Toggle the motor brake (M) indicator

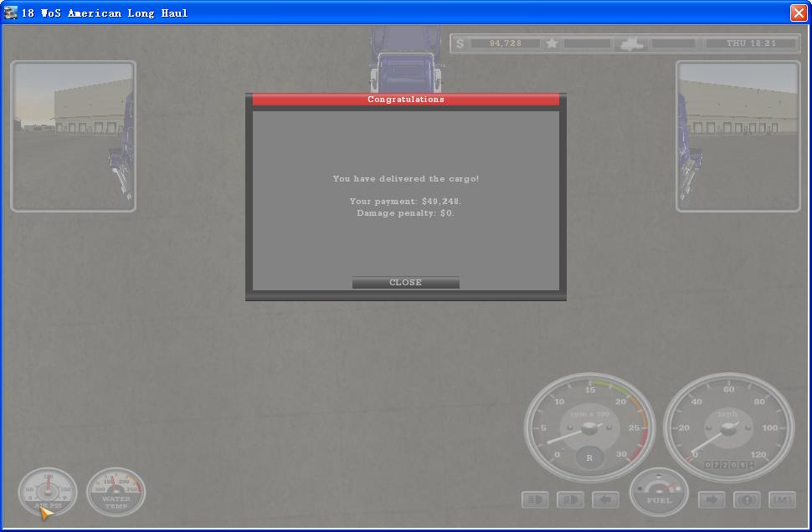click(782, 500)
